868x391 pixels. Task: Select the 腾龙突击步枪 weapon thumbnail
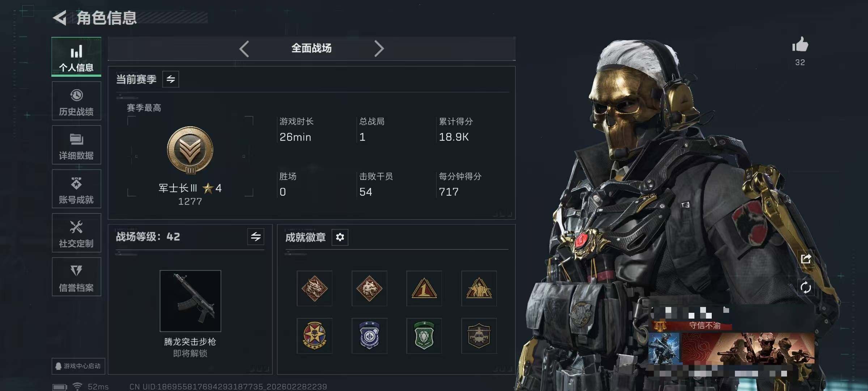coord(190,301)
